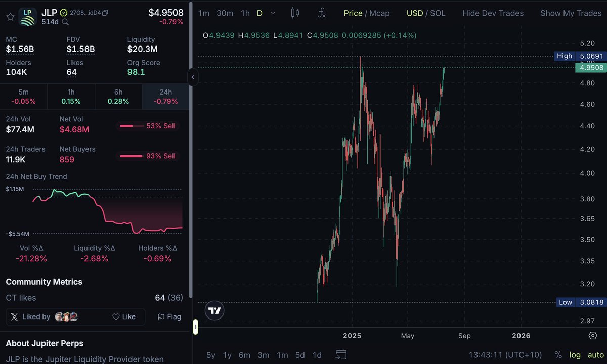This screenshot has height=364, width=607.
Task: Star the JLP token as favorite
Action: pos(10,17)
